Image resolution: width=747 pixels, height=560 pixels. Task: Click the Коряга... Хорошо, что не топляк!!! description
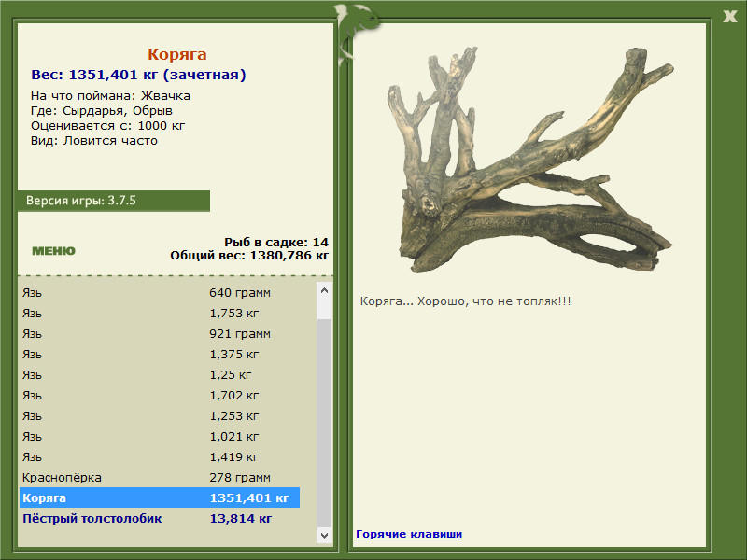click(x=465, y=301)
